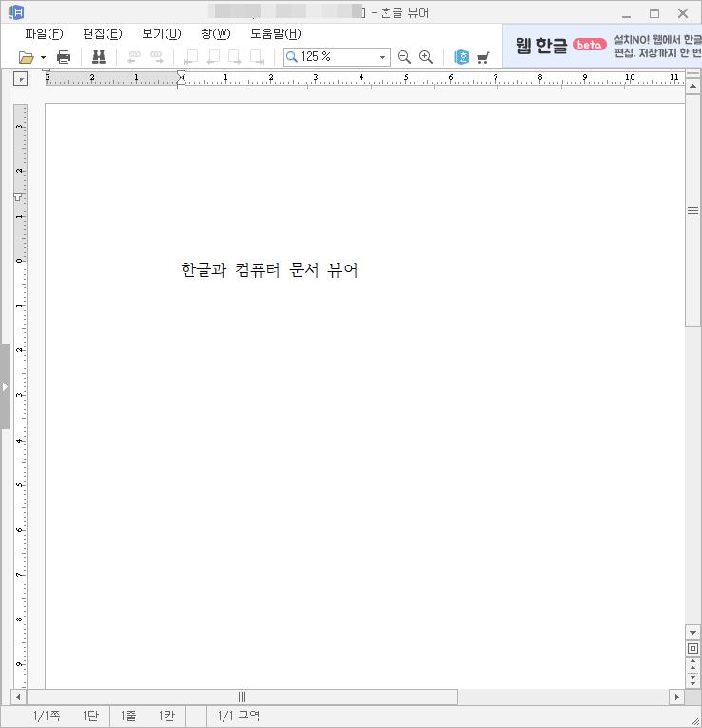The width and height of the screenshot is (702, 728).
Task: Click the previous link arrow icon
Action: (134, 57)
